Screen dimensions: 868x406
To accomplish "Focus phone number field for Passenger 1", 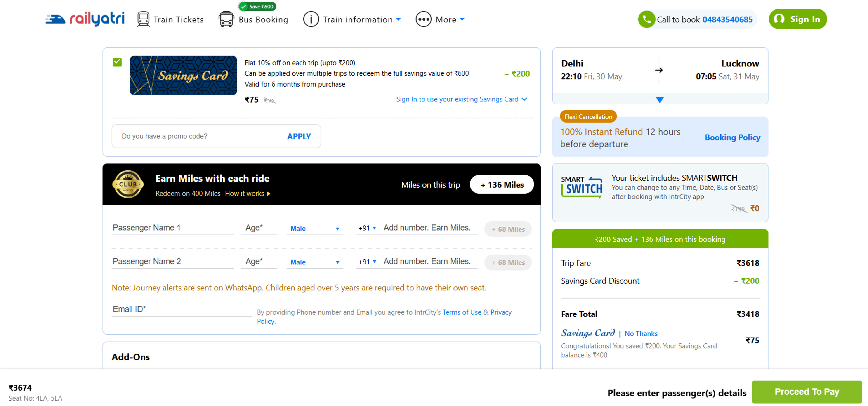I will (430, 228).
